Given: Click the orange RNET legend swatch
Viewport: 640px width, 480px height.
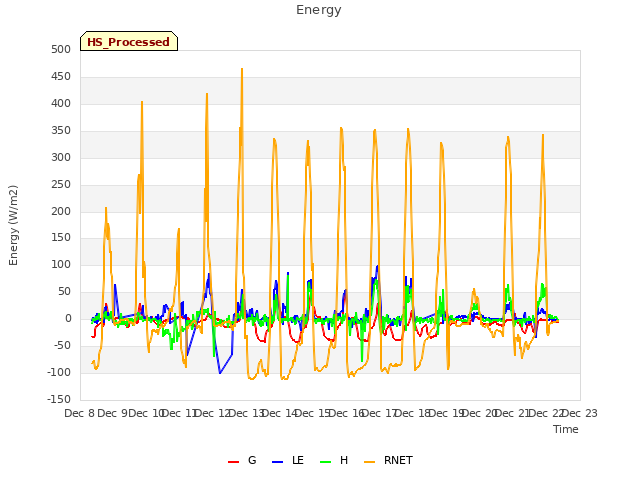Looking at the screenshot, I should pos(369,462).
